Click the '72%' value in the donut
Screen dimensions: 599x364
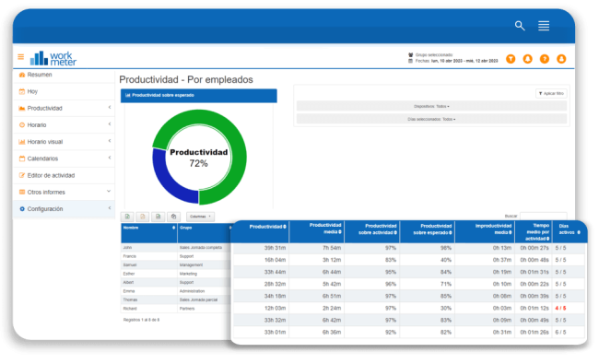coord(199,163)
